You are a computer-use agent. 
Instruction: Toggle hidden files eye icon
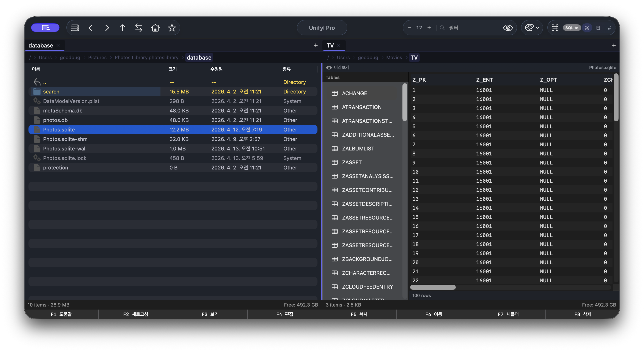[x=507, y=28]
